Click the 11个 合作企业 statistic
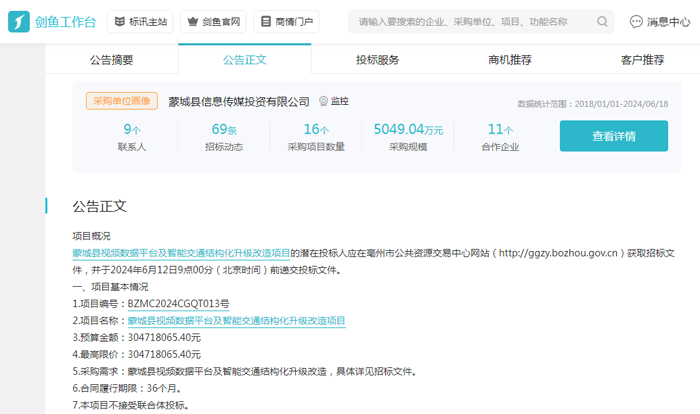The image size is (700, 414). click(x=502, y=136)
